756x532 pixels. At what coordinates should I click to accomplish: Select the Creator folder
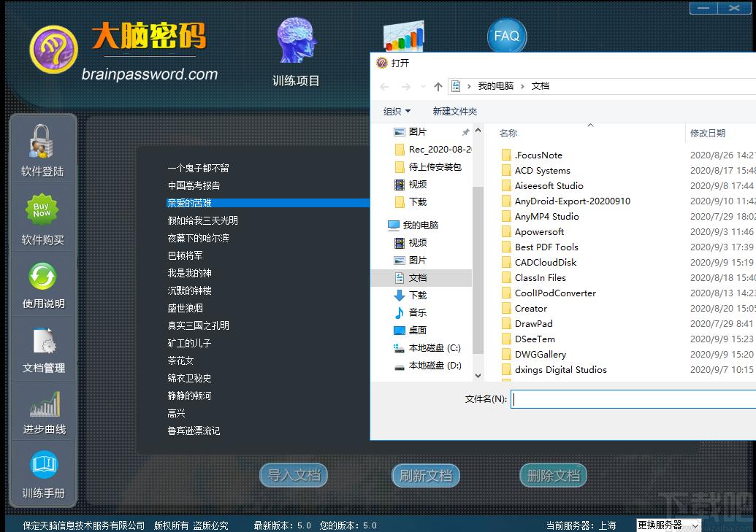tap(530, 309)
